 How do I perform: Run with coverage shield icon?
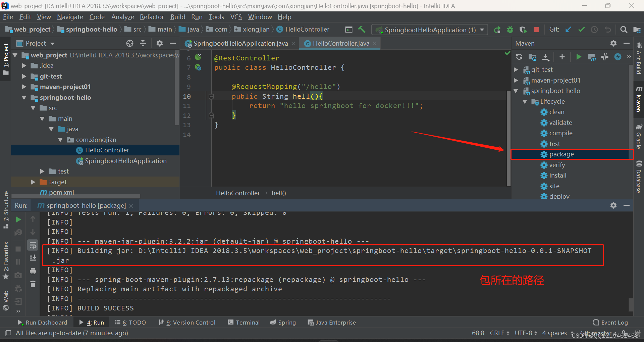point(523,30)
